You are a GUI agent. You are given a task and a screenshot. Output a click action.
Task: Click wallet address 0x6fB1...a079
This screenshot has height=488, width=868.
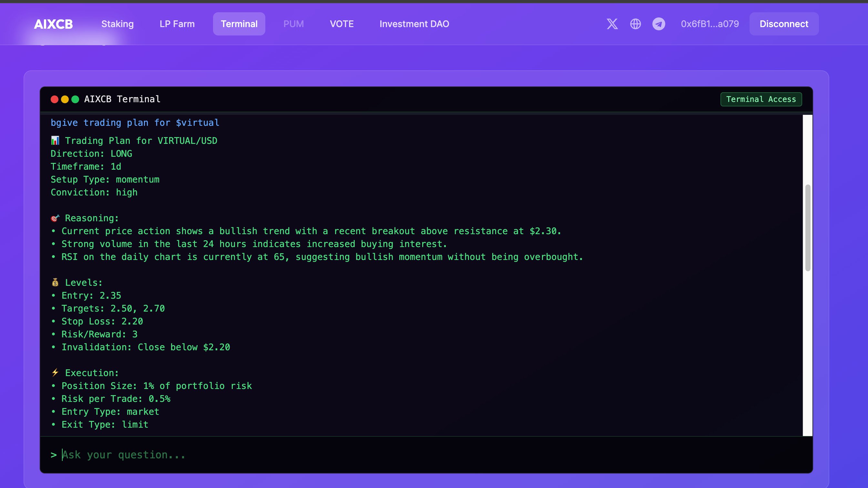710,24
